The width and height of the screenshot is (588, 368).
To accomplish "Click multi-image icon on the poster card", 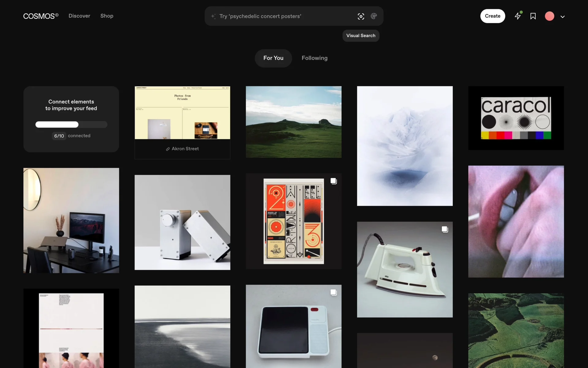I will [x=334, y=181].
